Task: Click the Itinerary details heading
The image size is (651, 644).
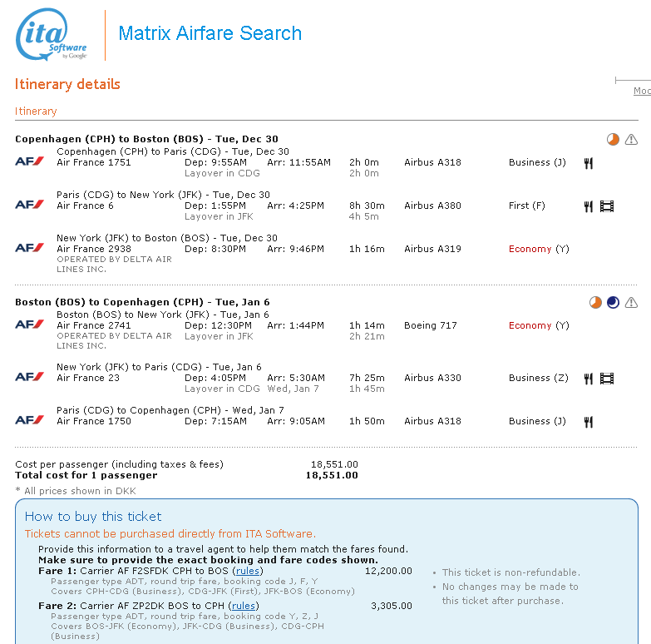Action: coord(67,84)
